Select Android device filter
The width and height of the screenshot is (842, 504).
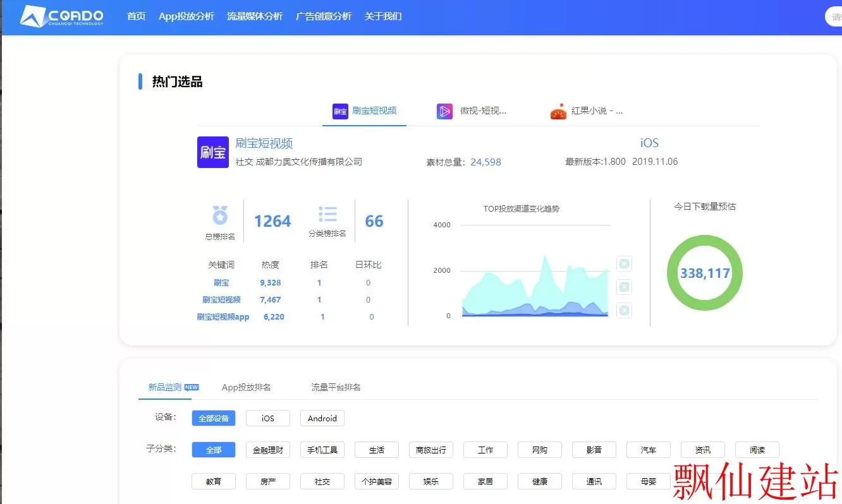coord(322,418)
